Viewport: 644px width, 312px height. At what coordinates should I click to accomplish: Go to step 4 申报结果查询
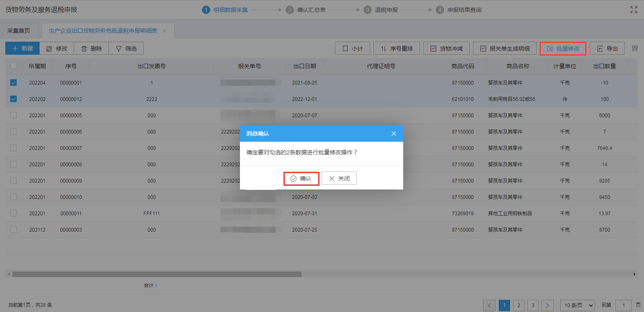tap(459, 10)
